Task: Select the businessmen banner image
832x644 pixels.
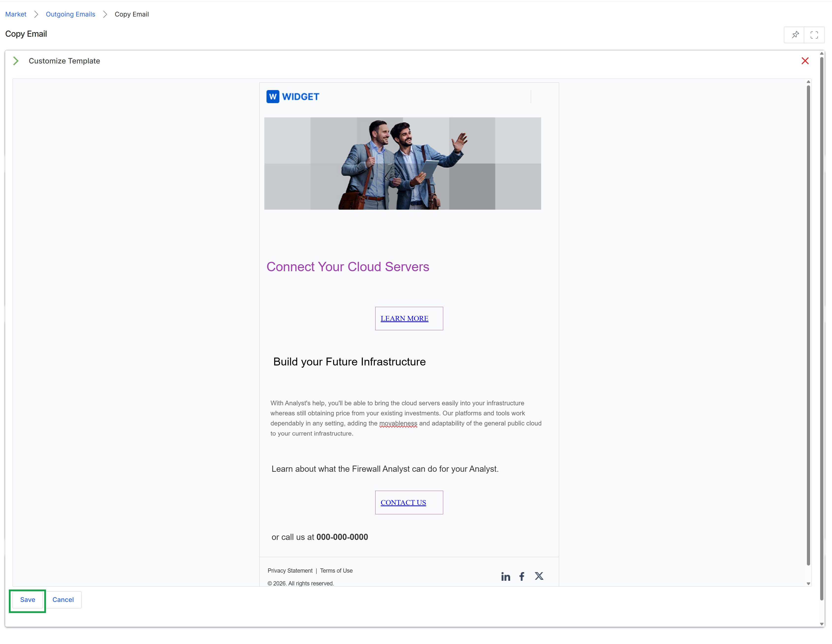Action: tap(402, 163)
